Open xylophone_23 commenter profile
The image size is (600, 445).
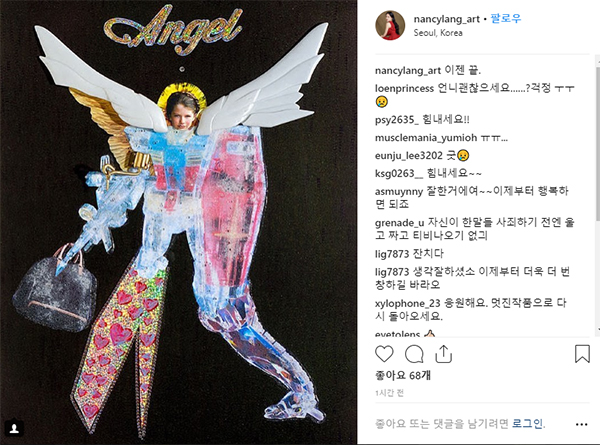(408, 303)
